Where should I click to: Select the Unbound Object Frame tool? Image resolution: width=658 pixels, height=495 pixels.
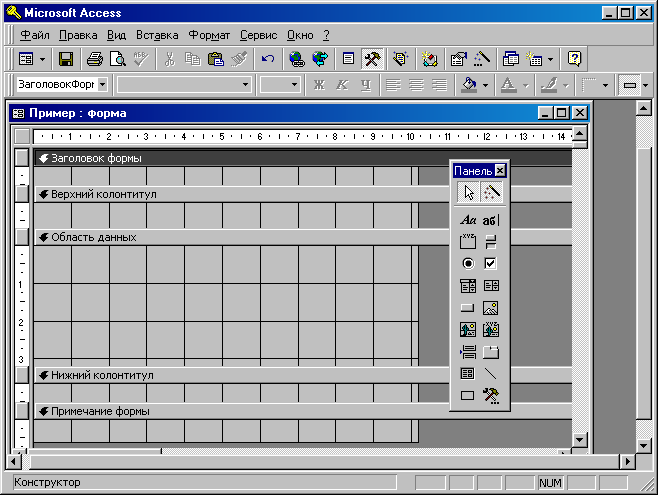[468, 330]
